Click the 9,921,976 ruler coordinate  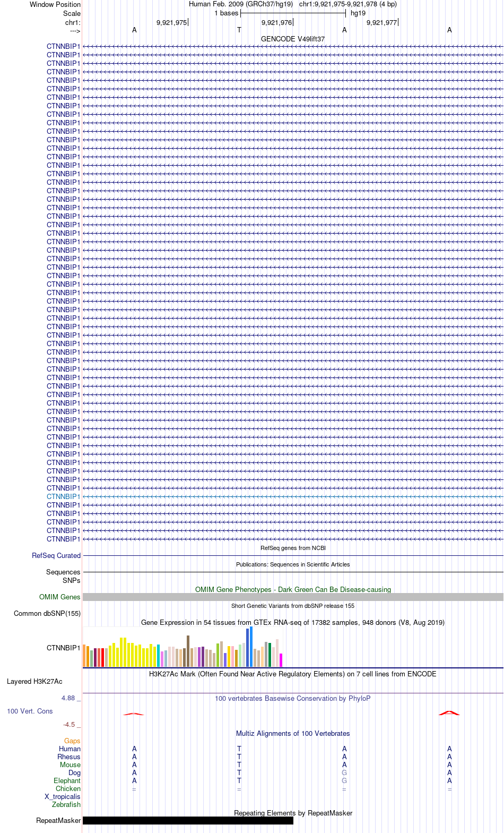point(276,22)
